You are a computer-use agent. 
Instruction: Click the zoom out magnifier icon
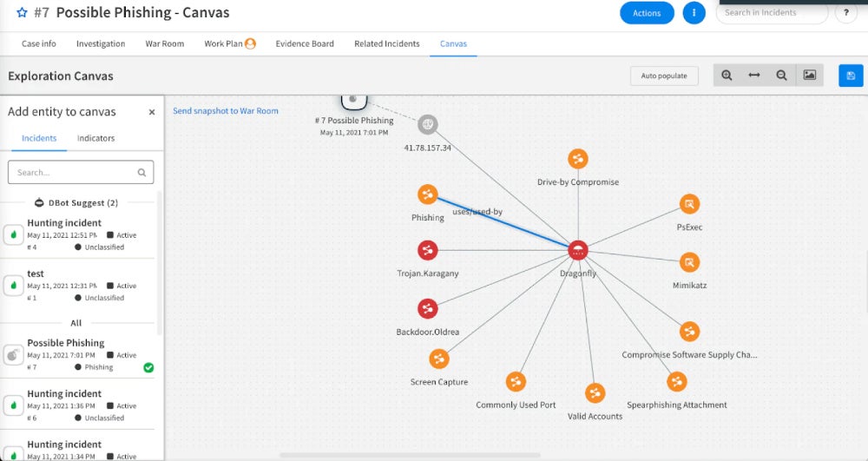click(x=782, y=76)
